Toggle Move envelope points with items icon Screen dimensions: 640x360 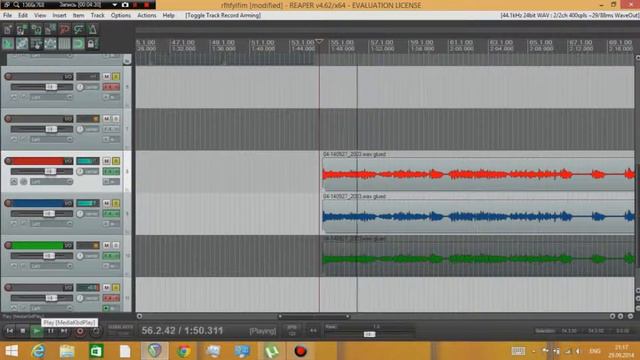[x=50, y=43]
